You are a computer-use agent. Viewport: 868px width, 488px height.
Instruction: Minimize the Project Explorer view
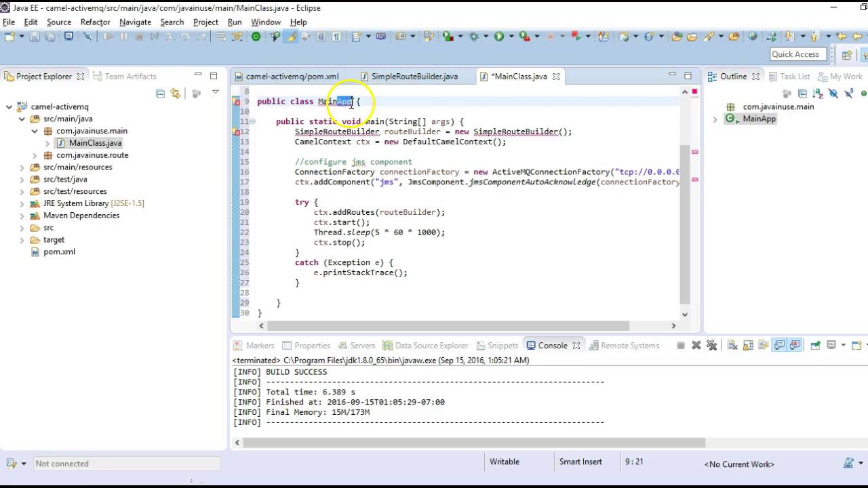(198, 75)
